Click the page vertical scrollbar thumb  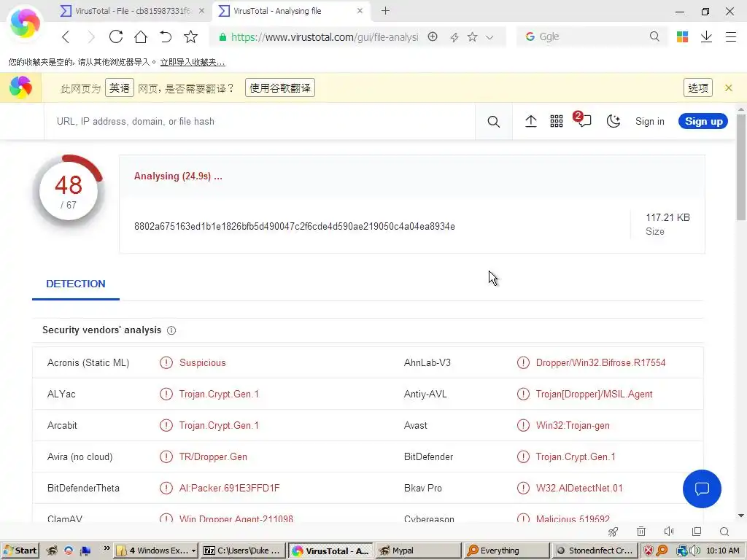[741, 167]
